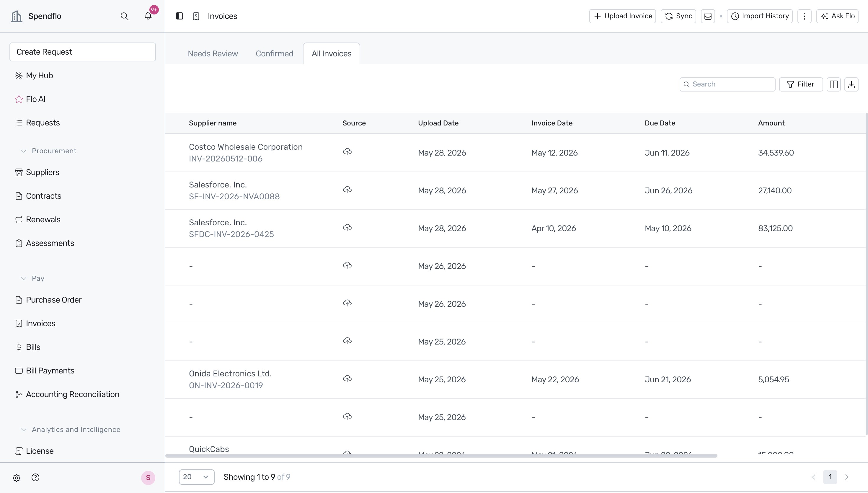The image size is (868, 493).
Task: Open License in sidebar
Action: (x=40, y=451)
